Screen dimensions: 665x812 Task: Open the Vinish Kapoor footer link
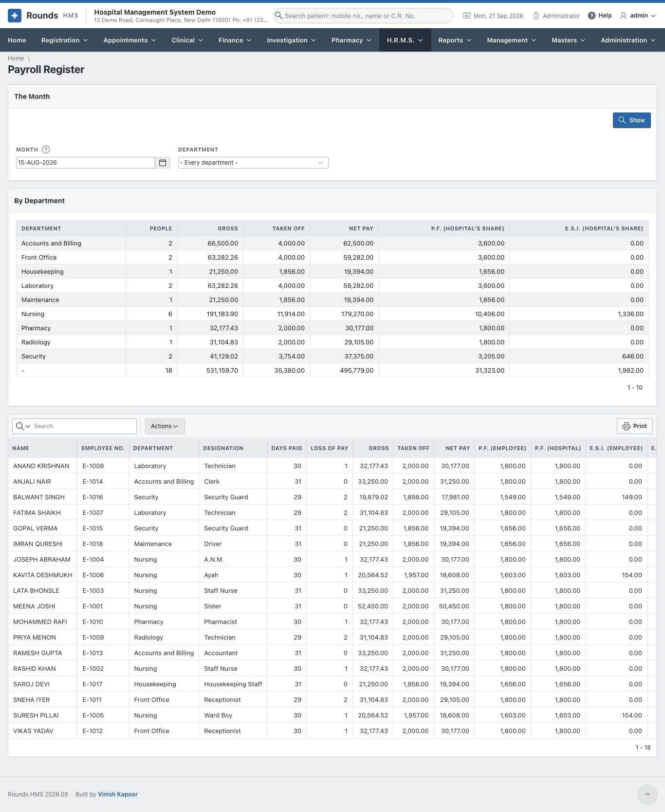[118, 794]
